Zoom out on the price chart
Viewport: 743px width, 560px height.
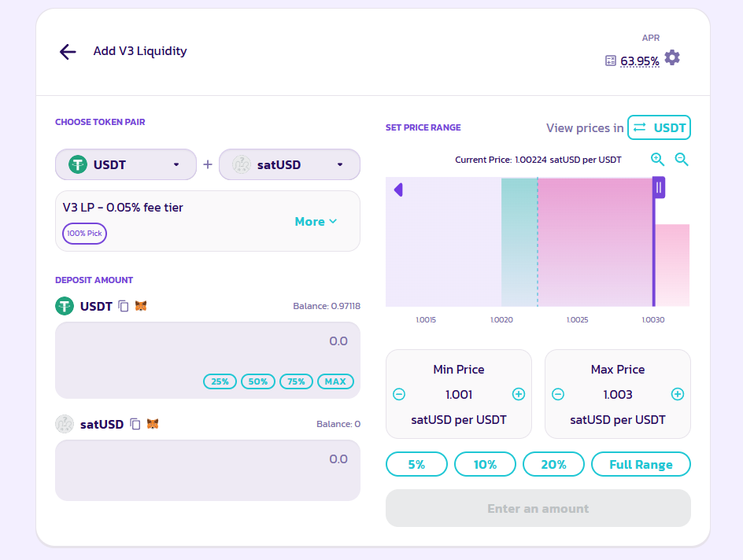(x=682, y=160)
